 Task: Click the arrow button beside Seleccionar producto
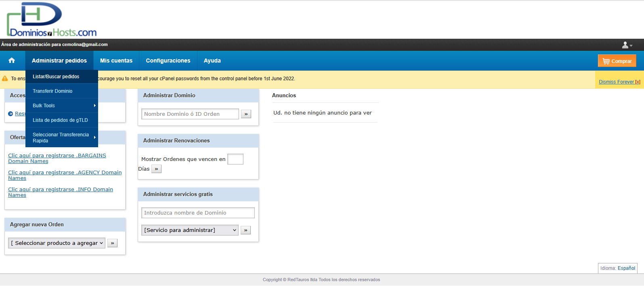(x=112, y=243)
